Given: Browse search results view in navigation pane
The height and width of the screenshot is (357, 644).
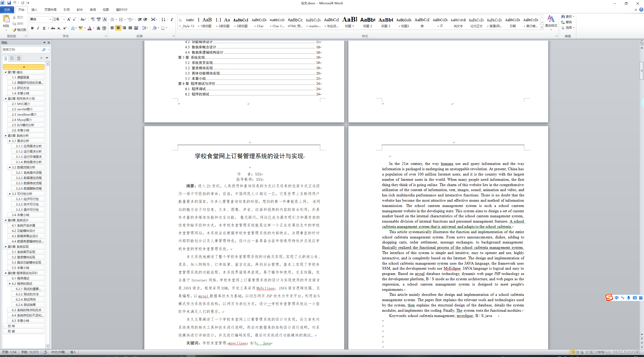Looking at the screenshot, I should click(x=18, y=58).
